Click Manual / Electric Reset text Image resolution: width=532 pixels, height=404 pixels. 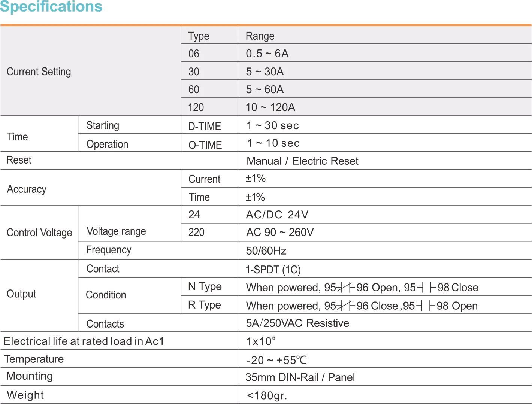[302, 161]
